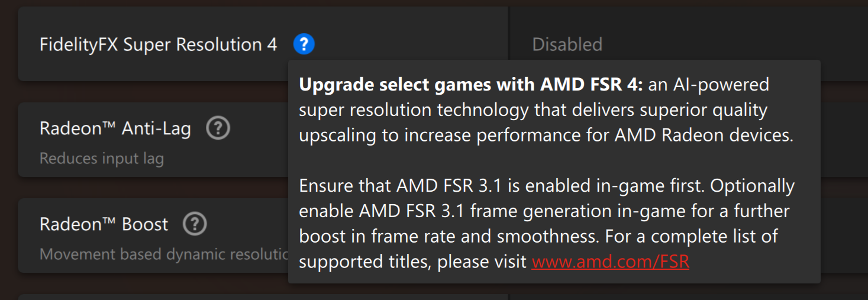Click the Disabled status of FSR 4
Screen dimensions: 868x300
[567, 44]
